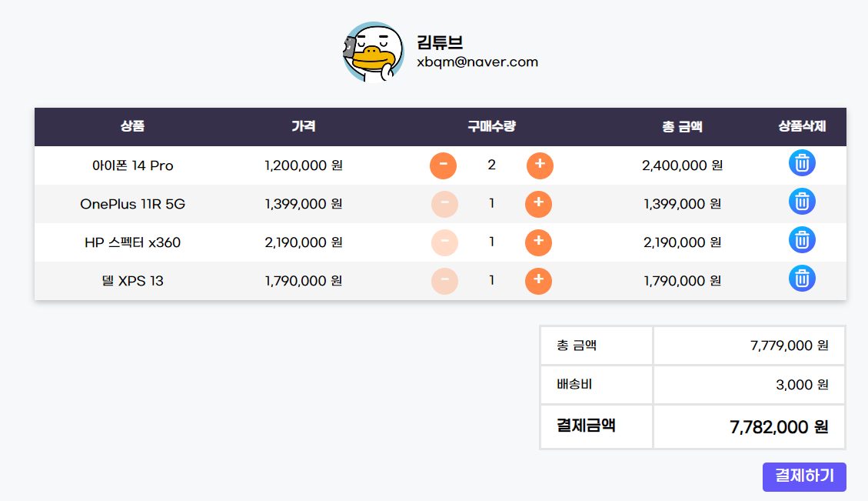Screen dimensions: 868x501
Task: Delete 아이폰 14 Pro with trash icon
Action: 802,163
